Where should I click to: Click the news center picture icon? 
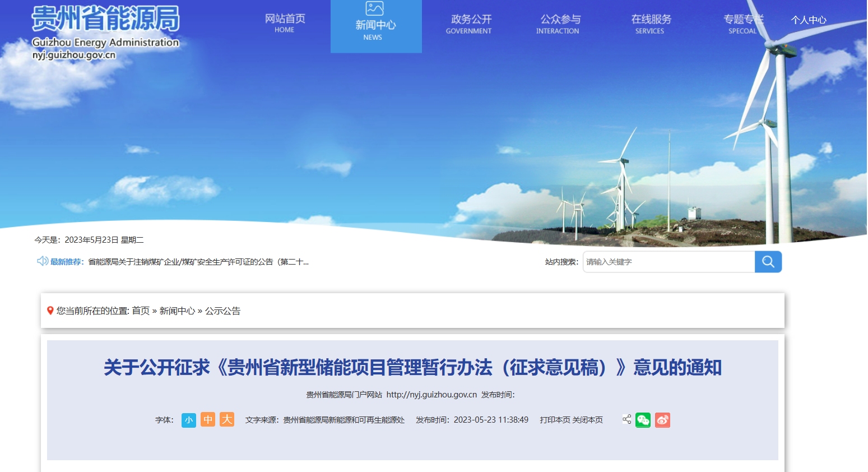pos(374,8)
